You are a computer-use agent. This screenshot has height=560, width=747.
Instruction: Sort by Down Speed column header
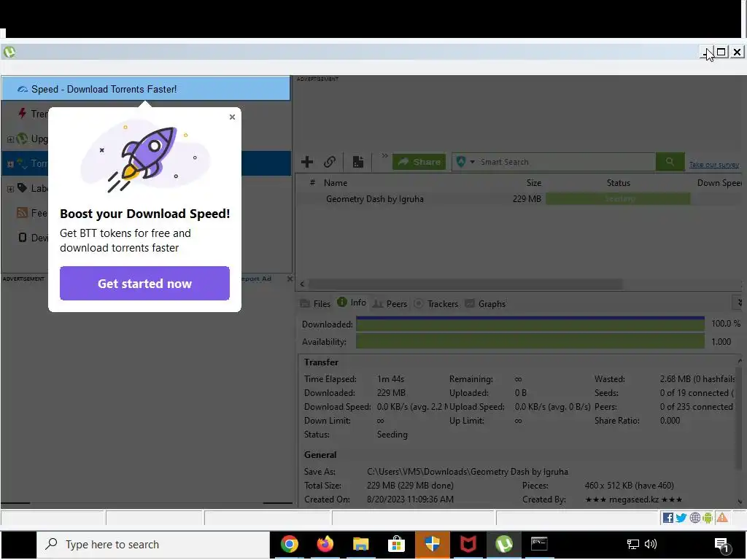click(x=719, y=183)
